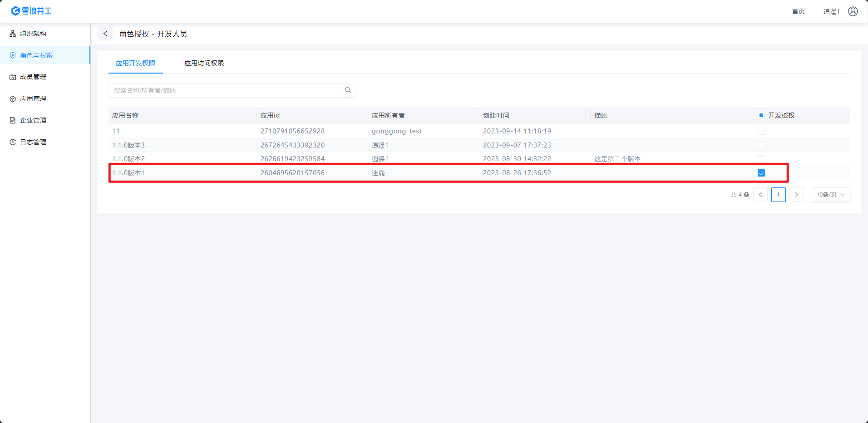This screenshot has height=423, width=868.
Task: Open the 首页 link
Action: pyautogui.click(x=798, y=11)
